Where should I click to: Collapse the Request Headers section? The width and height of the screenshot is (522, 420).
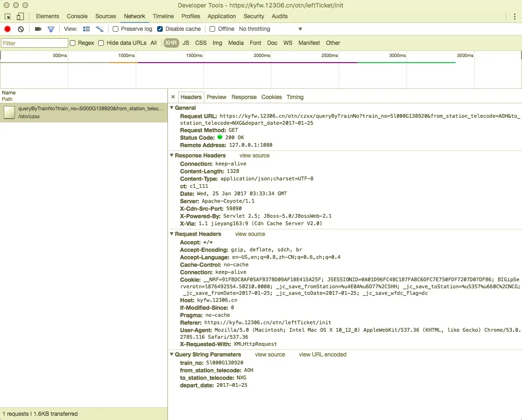click(x=172, y=234)
